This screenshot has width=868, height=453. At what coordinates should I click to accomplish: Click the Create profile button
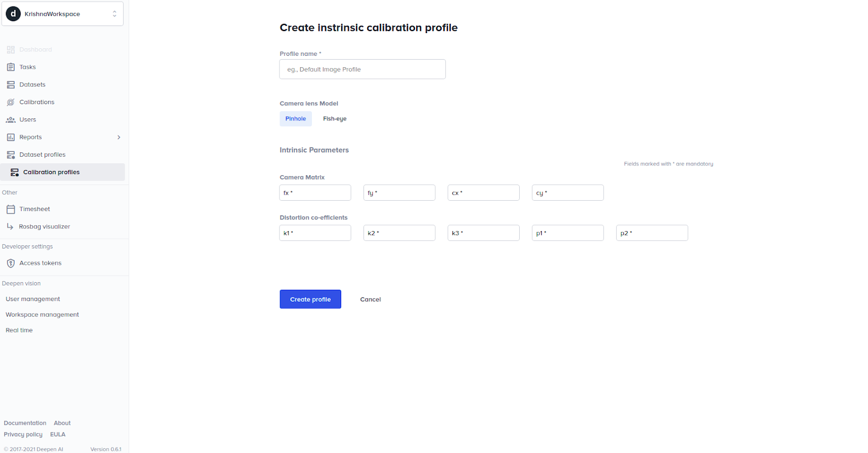point(310,299)
